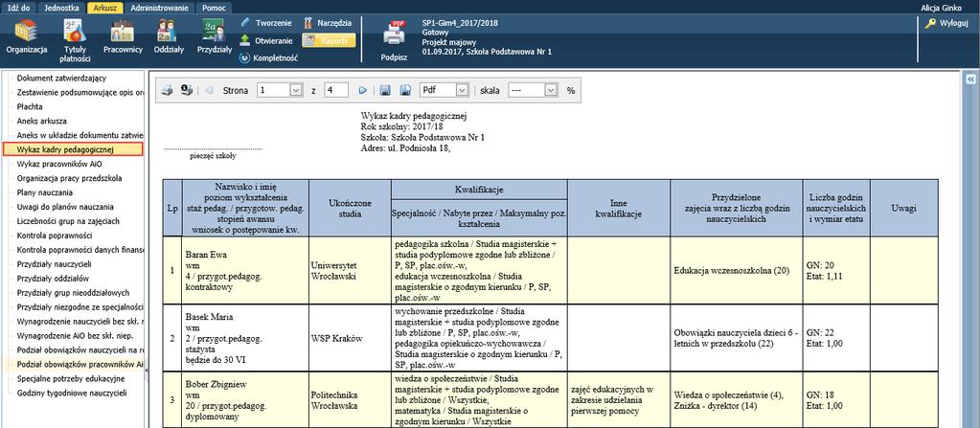Open Wynagrodzenie nauczycieli bez skł.

[80, 322]
